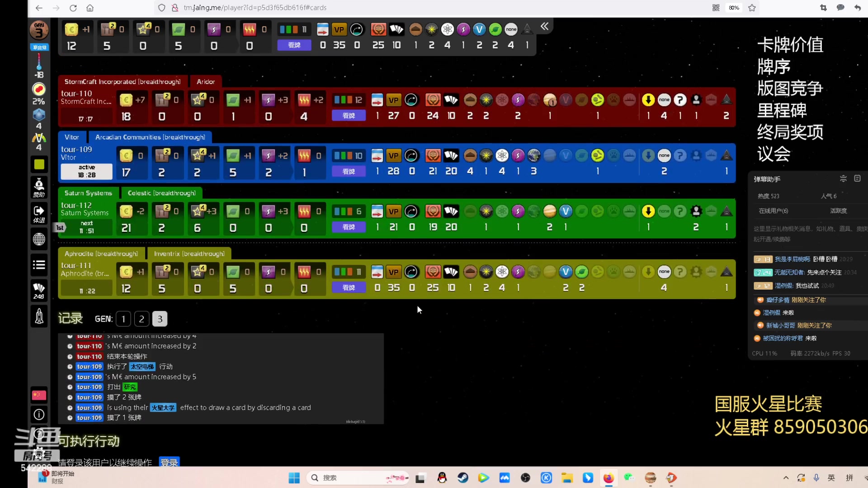The image size is (868, 488).
Task: Click tour-109 active timer box 18:28
Action: [86, 171]
